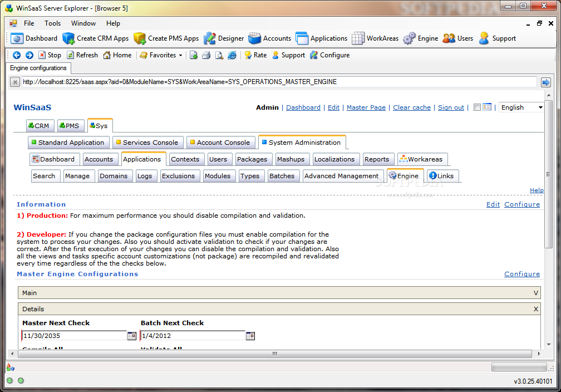Click the Clear cache link
The width and height of the screenshot is (561, 392).
pos(412,107)
